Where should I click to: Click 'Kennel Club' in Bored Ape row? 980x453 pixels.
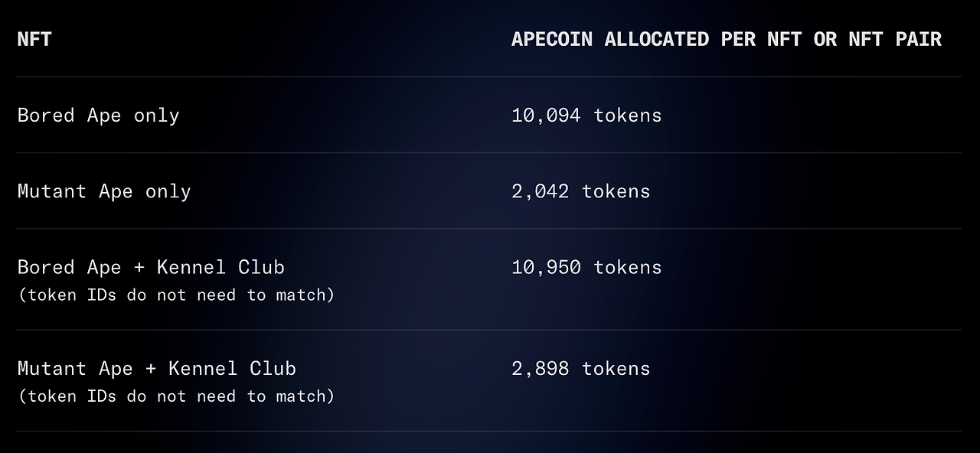pos(220,267)
